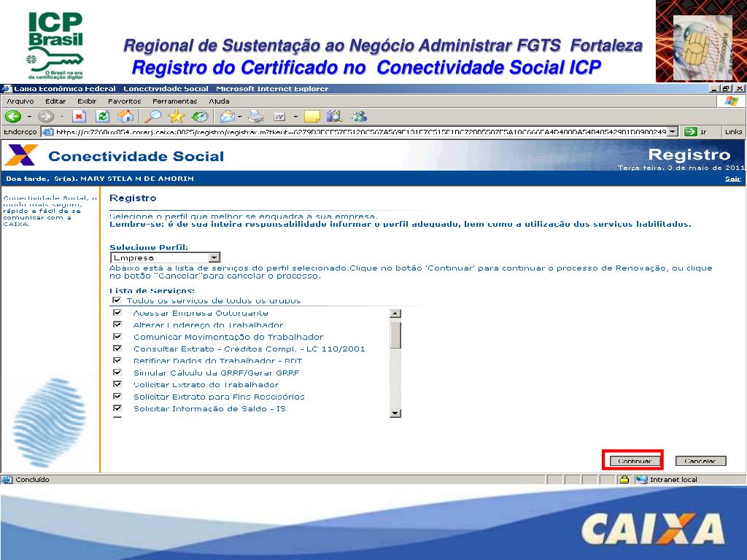Viewport: 747px width, 560px height.
Task: Click the Edit with Word icon
Action: [279, 117]
